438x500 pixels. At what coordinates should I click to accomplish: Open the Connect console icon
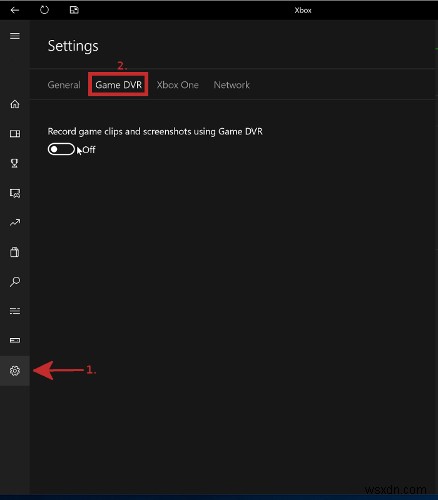click(x=15, y=340)
